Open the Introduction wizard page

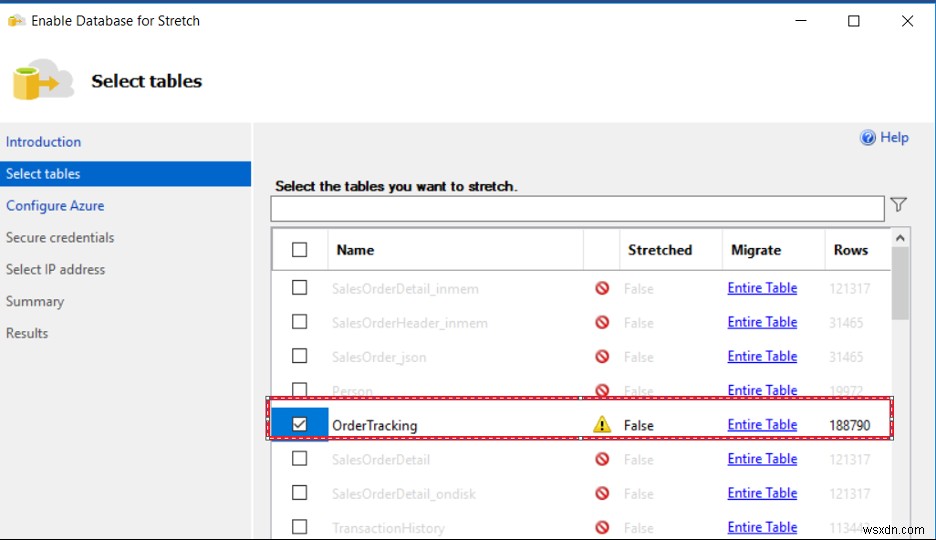[x=43, y=142]
